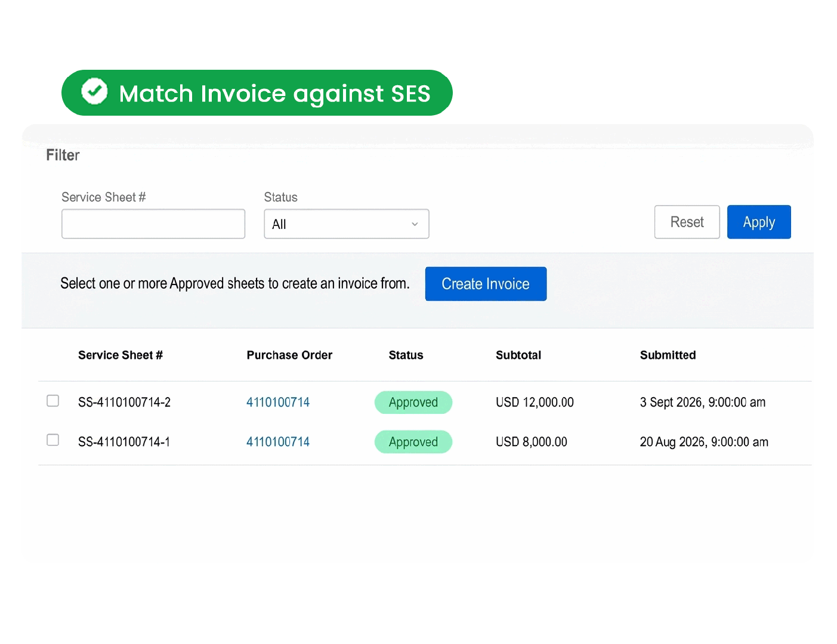This screenshot has height=644, width=837.
Task: Select the subtotal USD 12,000.00
Action: point(535,402)
